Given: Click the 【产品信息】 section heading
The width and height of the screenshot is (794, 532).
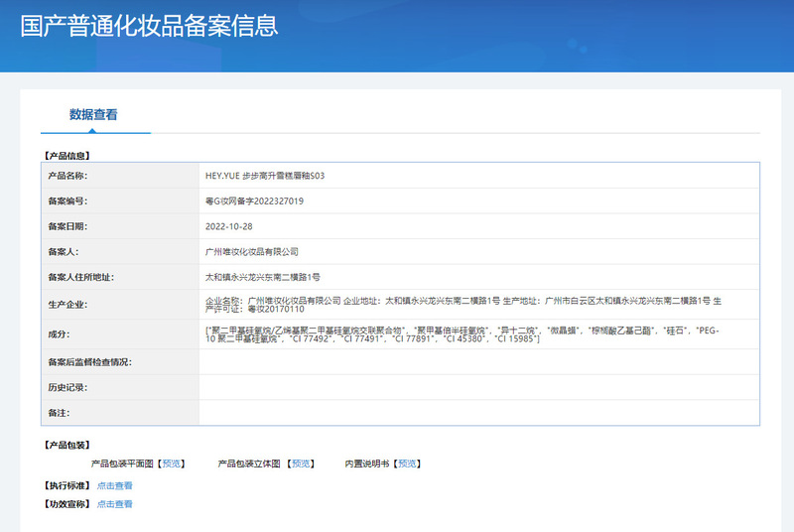Looking at the screenshot, I should [x=66, y=155].
